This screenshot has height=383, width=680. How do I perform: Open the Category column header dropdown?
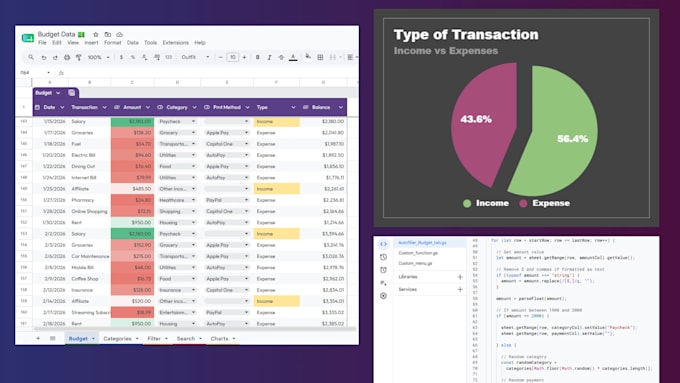pos(194,107)
